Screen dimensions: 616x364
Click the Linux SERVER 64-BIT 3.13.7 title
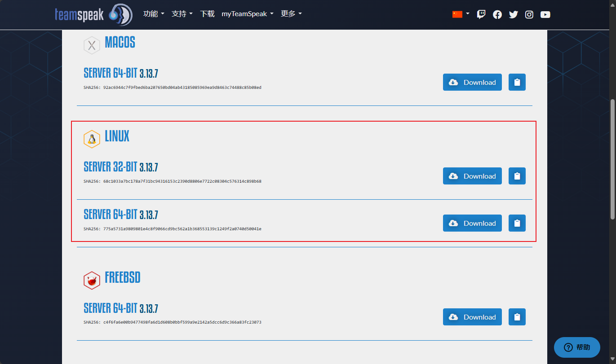tap(121, 214)
